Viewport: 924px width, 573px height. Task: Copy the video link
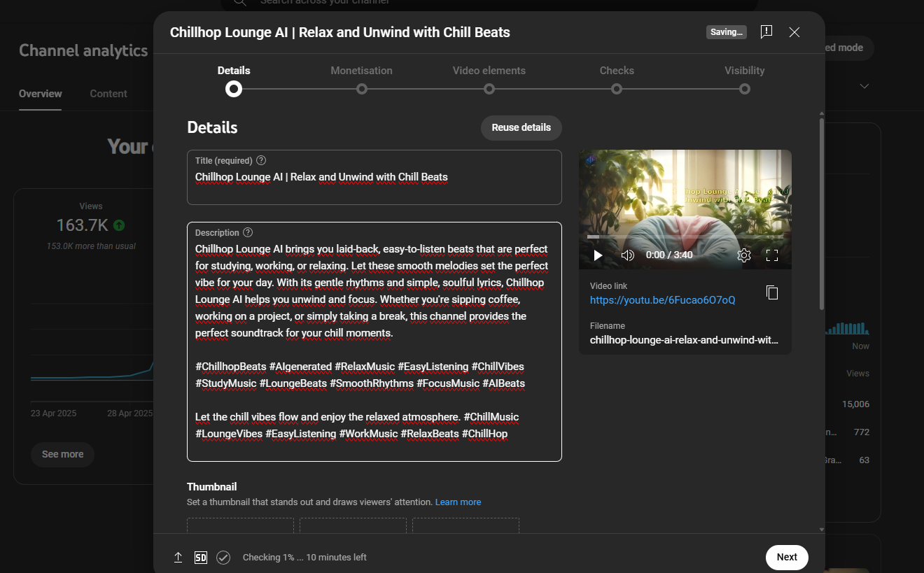point(772,292)
